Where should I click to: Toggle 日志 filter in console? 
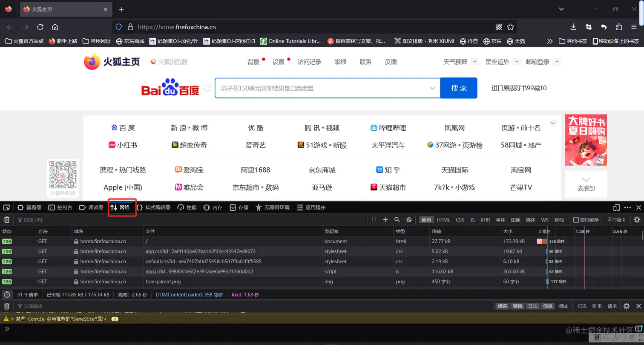[x=533, y=306]
